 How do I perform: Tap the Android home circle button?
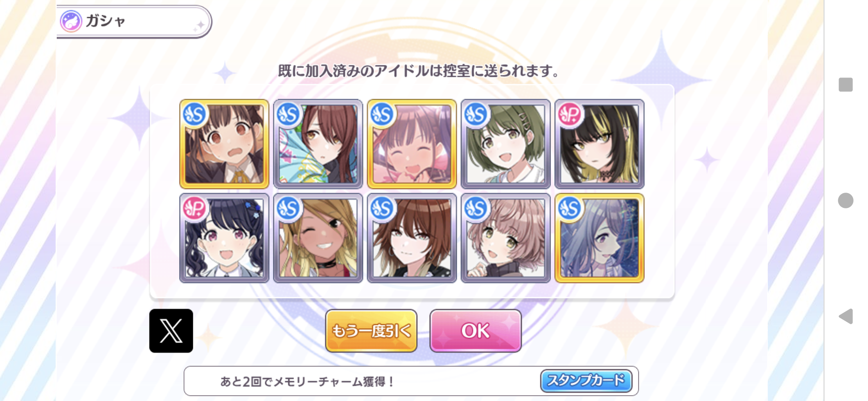(x=846, y=200)
